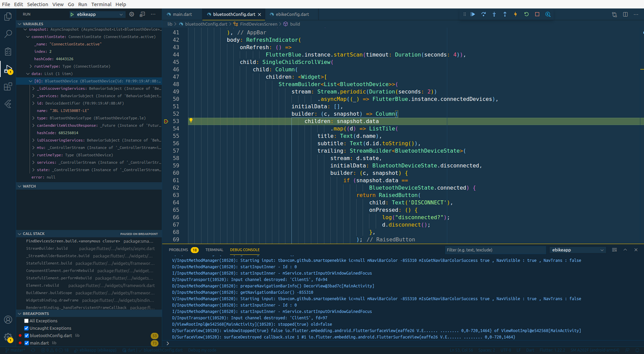The width and height of the screenshot is (644, 354).
Task: Click the Ln 53, Col 56 status bar entry
Action: click(461, 350)
